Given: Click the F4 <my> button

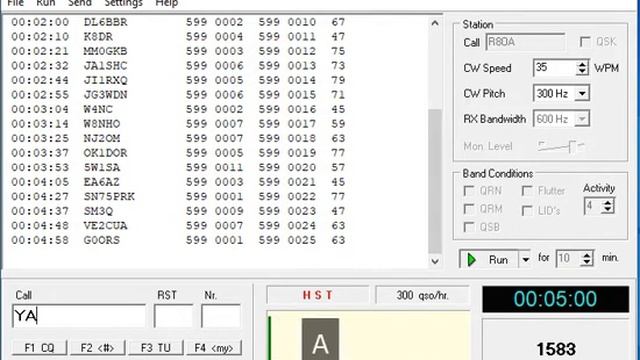Looking at the screenshot, I should (214, 348).
